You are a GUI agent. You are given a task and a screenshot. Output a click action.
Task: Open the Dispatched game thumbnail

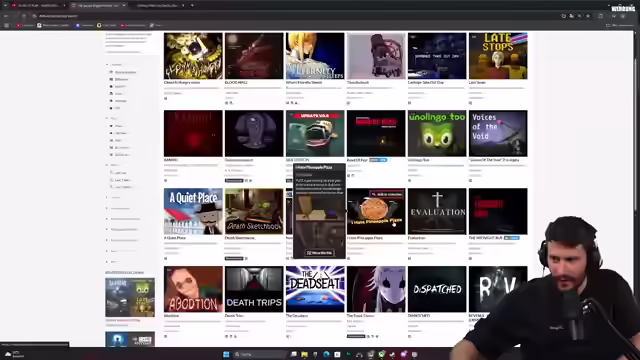[437, 289]
